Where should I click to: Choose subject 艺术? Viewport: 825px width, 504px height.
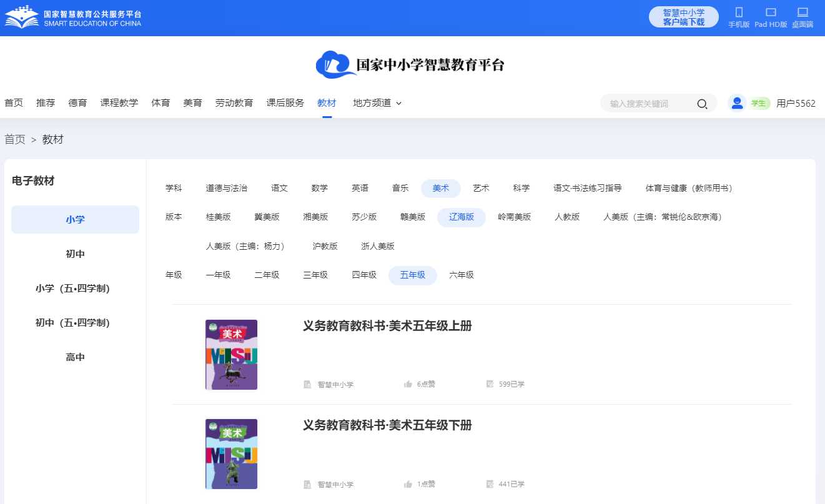click(481, 188)
